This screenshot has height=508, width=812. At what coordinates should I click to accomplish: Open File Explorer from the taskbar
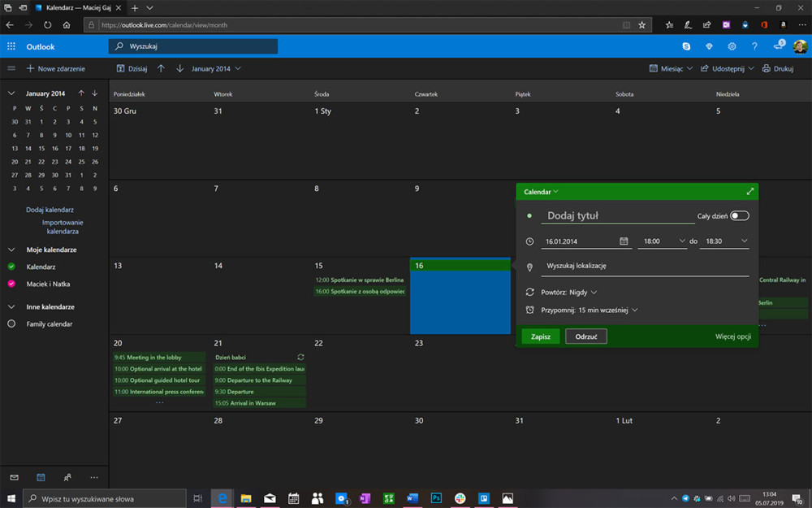(x=246, y=498)
